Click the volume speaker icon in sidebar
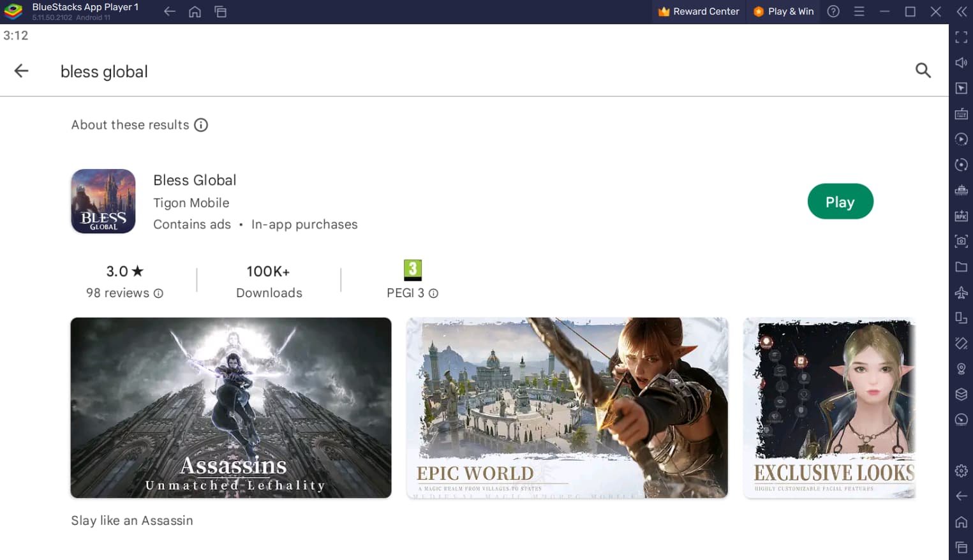Screen dimensions: 973x560 [961, 63]
